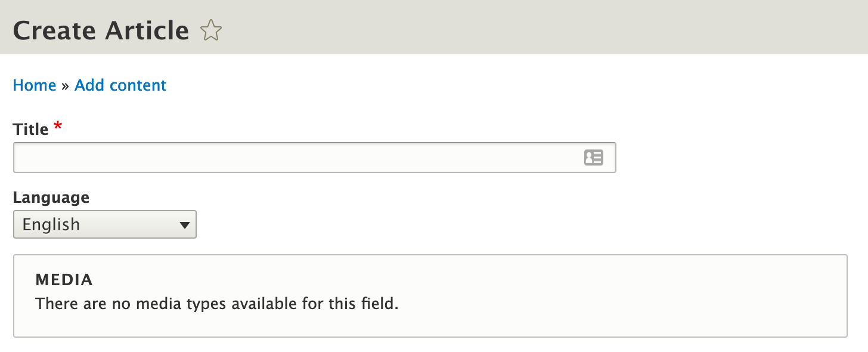Choose Add content in the breadcrumb trail

(x=120, y=85)
